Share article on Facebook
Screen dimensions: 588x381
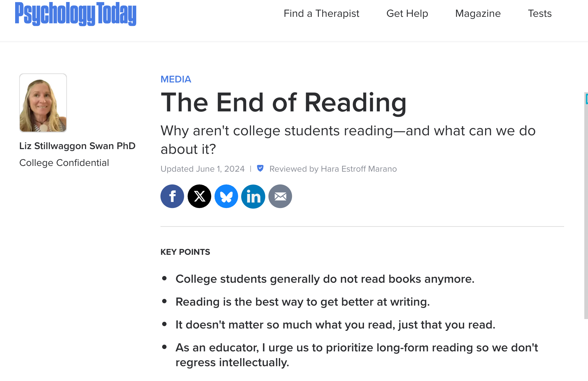tap(172, 196)
